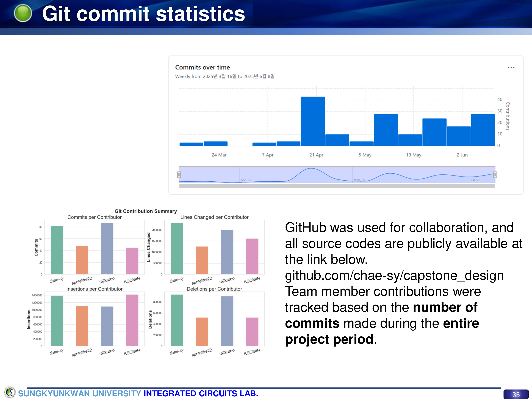This screenshot has width=532, height=399.
Task: Click the last bar of the commits chart
Action: pos(483,130)
